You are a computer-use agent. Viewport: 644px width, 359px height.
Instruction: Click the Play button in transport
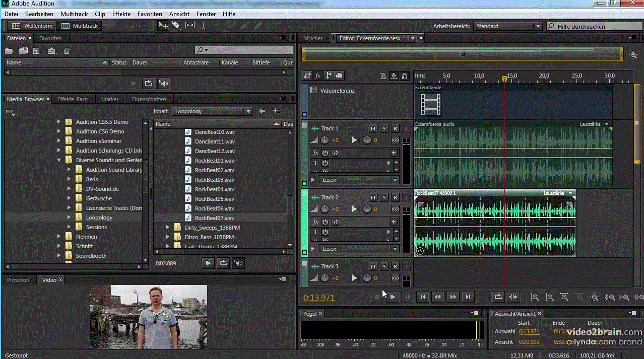(x=393, y=297)
